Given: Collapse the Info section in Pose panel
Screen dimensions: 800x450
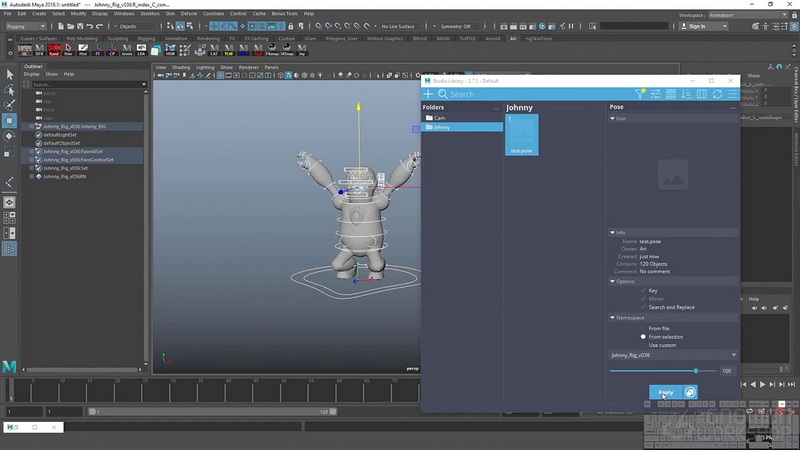Looking at the screenshot, I should pos(613,232).
